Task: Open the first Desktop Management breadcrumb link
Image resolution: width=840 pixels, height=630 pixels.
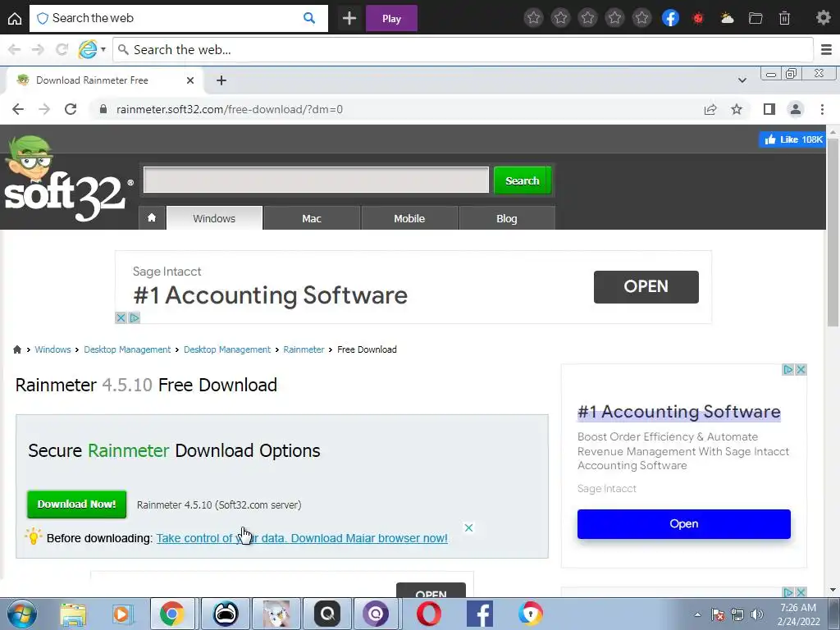Action: pyautogui.click(x=127, y=349)
